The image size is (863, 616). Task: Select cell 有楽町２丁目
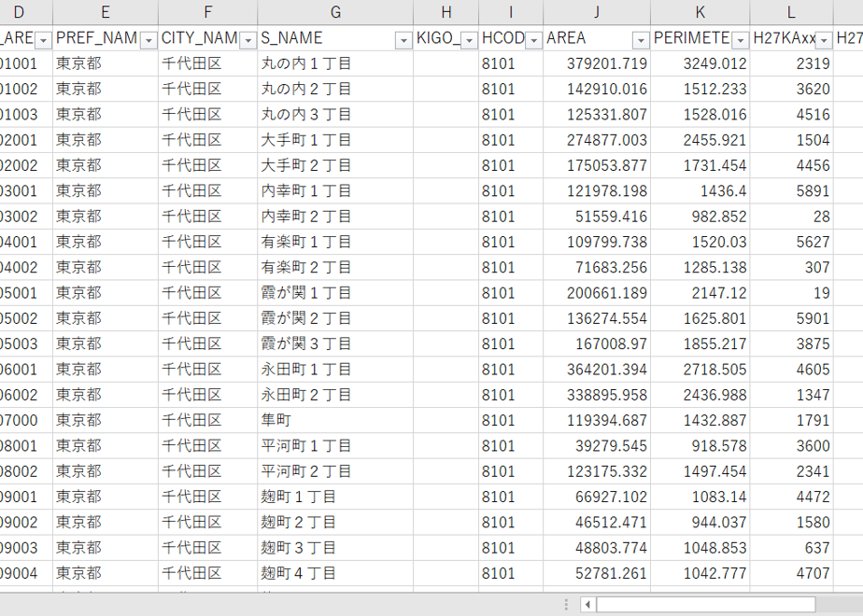click(x=335, y=267)
